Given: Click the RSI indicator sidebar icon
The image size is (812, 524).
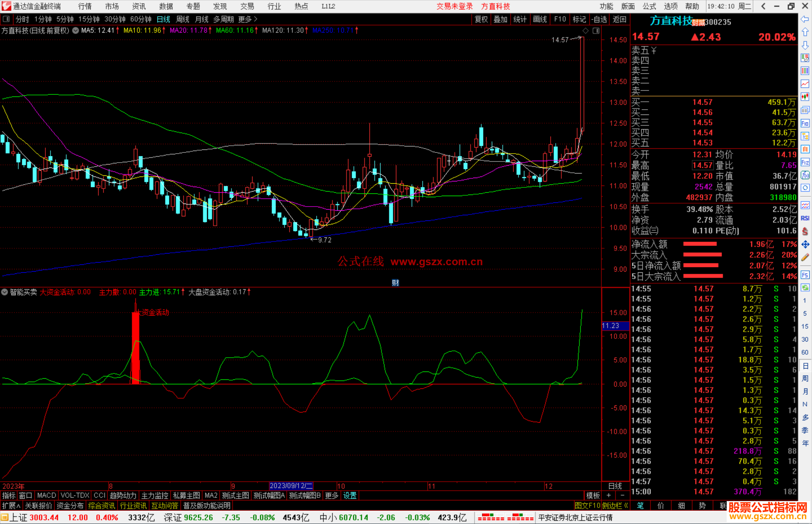Looking at the screenshot, I should click(805, 218).
